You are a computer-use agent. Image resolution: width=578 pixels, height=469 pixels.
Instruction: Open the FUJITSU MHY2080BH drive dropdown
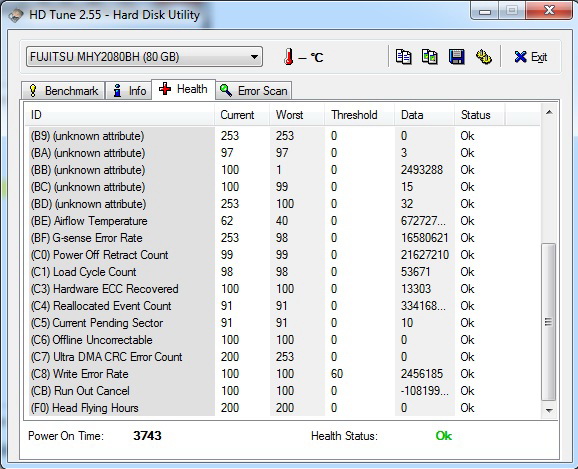[x=144, y=57]
